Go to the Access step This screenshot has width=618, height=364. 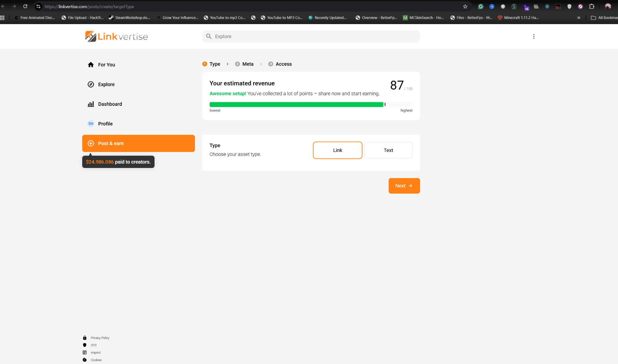[x=280, y=64]
